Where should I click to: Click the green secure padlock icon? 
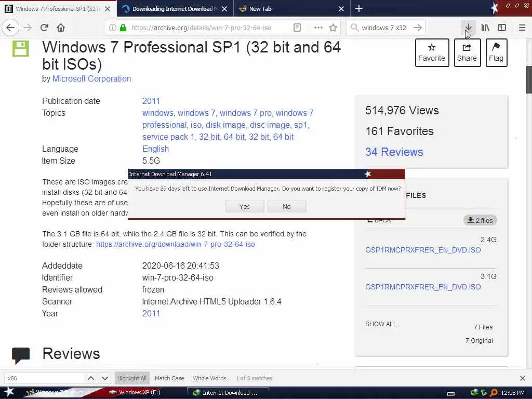123,28
